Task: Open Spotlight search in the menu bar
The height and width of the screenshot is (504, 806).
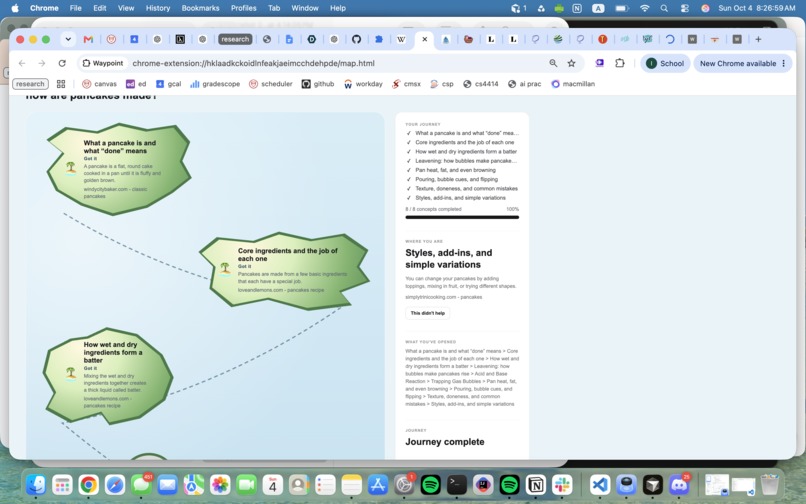Action: tap(664, 8)
